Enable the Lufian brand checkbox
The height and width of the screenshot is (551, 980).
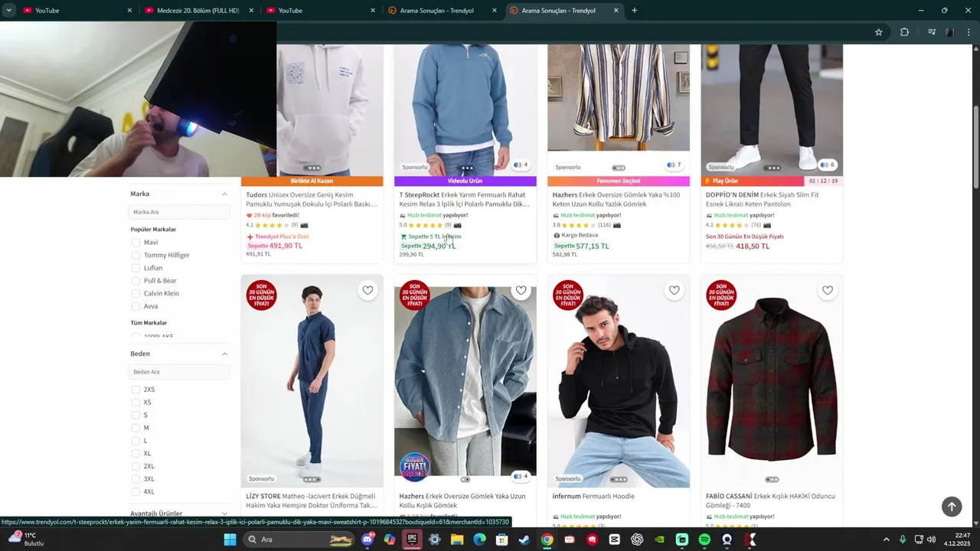136,269
